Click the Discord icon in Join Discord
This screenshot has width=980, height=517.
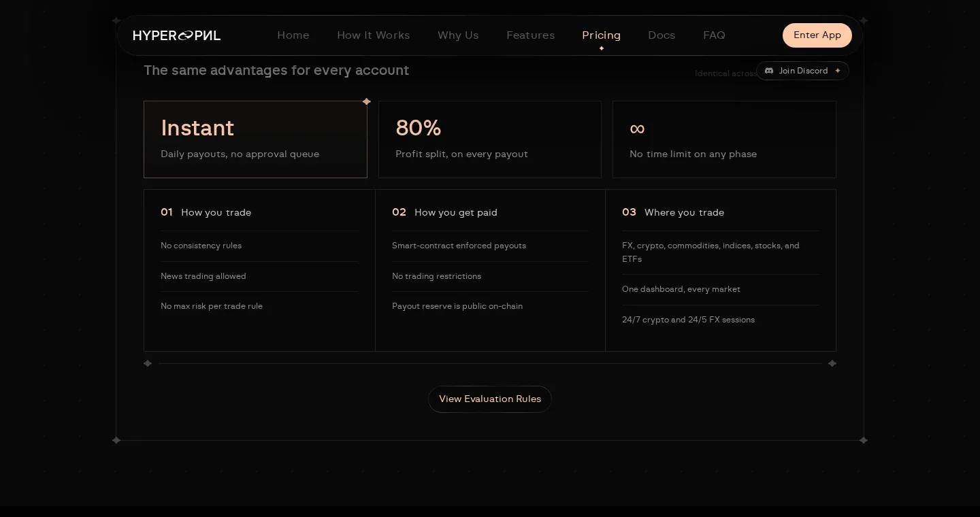tap(769, 71)
